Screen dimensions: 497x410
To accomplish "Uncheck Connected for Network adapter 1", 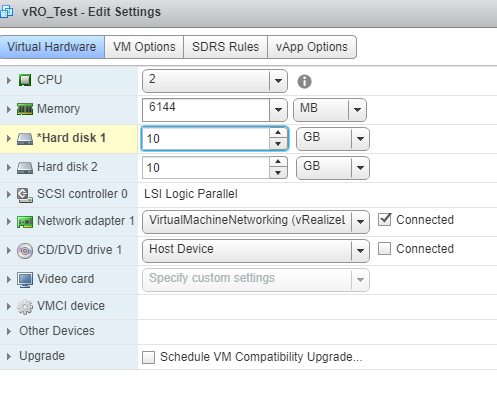I will click(x=384, y=220).
